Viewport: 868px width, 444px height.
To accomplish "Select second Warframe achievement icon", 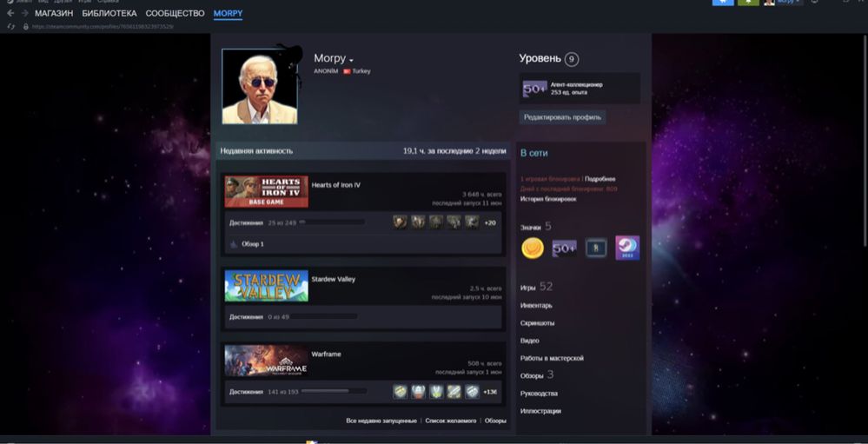I will (x=418, y=392).
